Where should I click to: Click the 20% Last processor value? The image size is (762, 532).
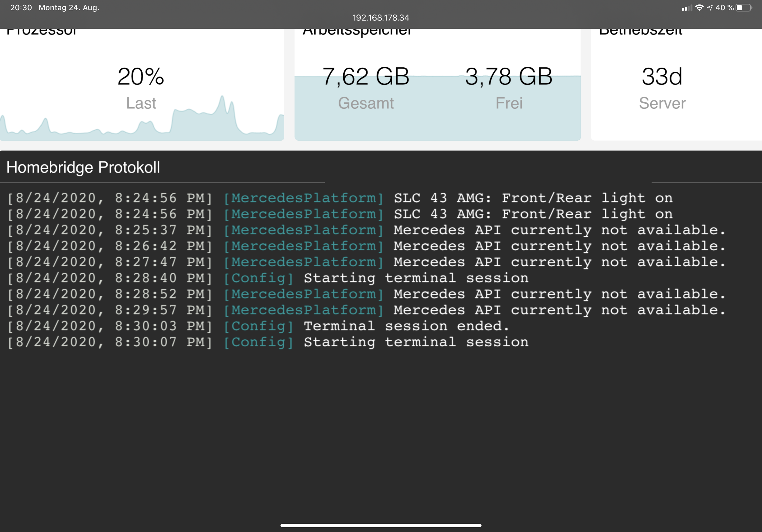click(141, 77)
